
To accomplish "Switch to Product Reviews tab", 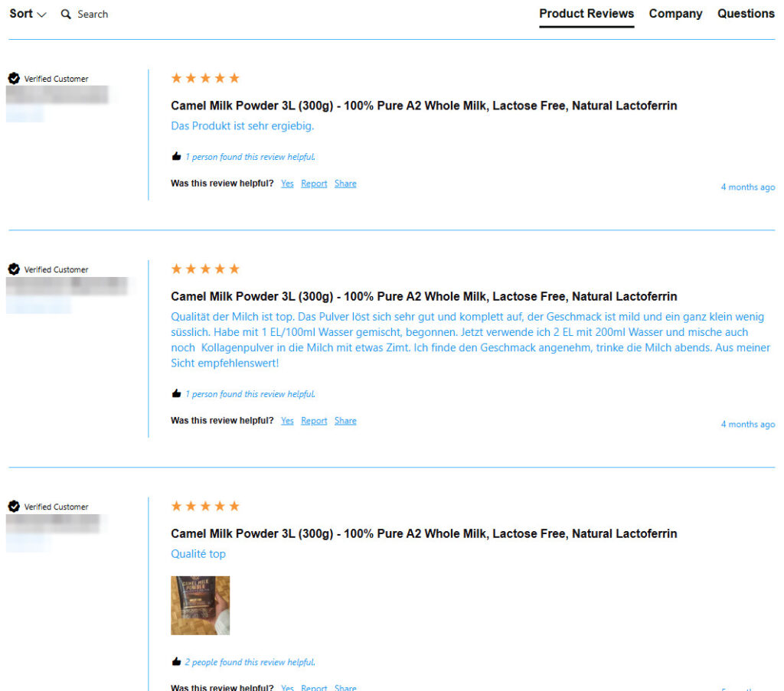I will pos(586,14).
